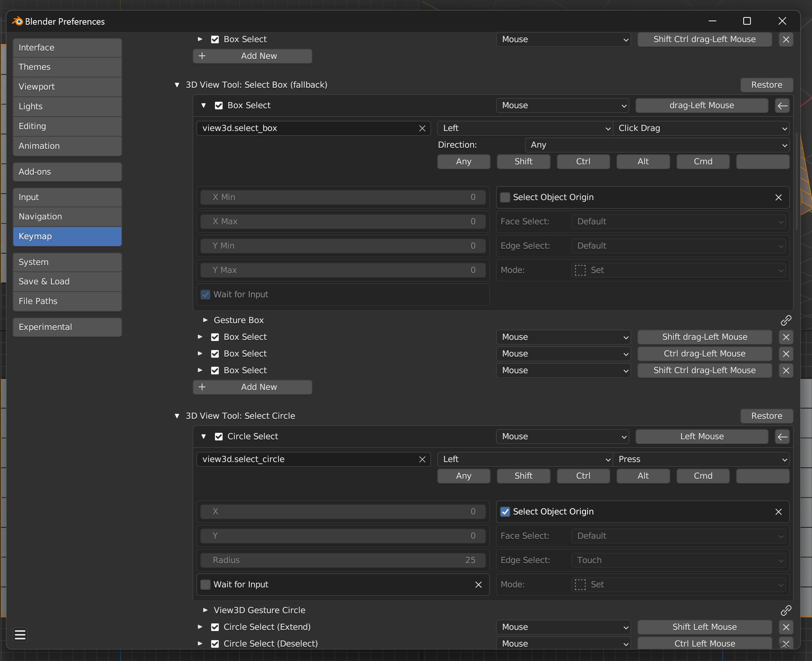Toggle Wait for Input under Circle Select
Image resolution: width=812 pixels, height=661 pixels.
click(x=206, y=584)
